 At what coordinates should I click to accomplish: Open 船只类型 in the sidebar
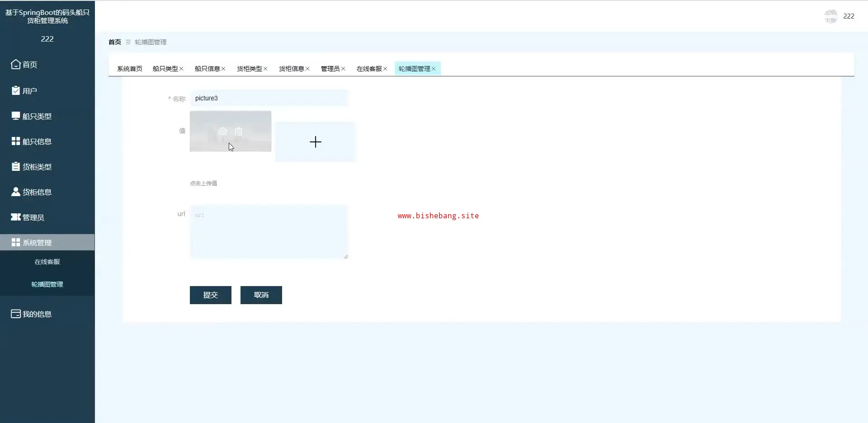tap(47, 116)
